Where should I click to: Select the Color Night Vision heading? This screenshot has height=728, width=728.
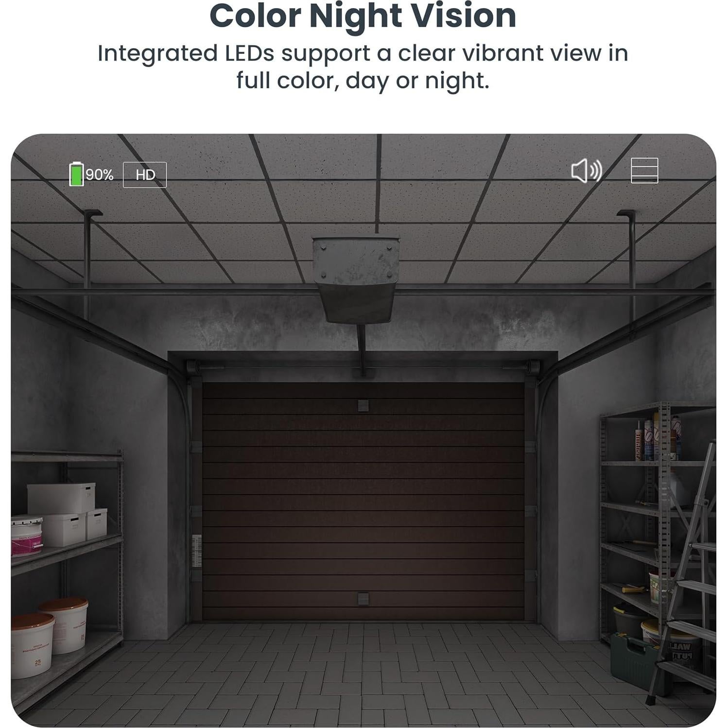pos(363,16)
